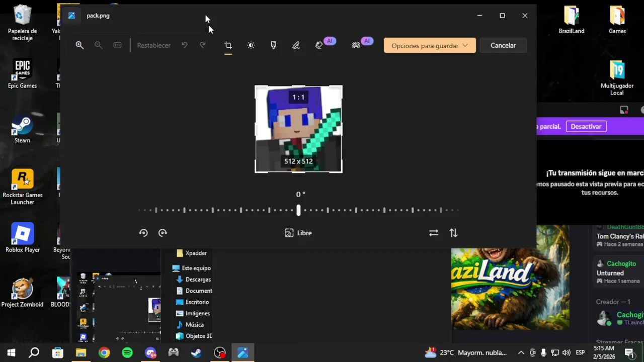Screen dimensions: 644x362
Task: Open the Markup pen tool tab
Action: pos(296,45)
